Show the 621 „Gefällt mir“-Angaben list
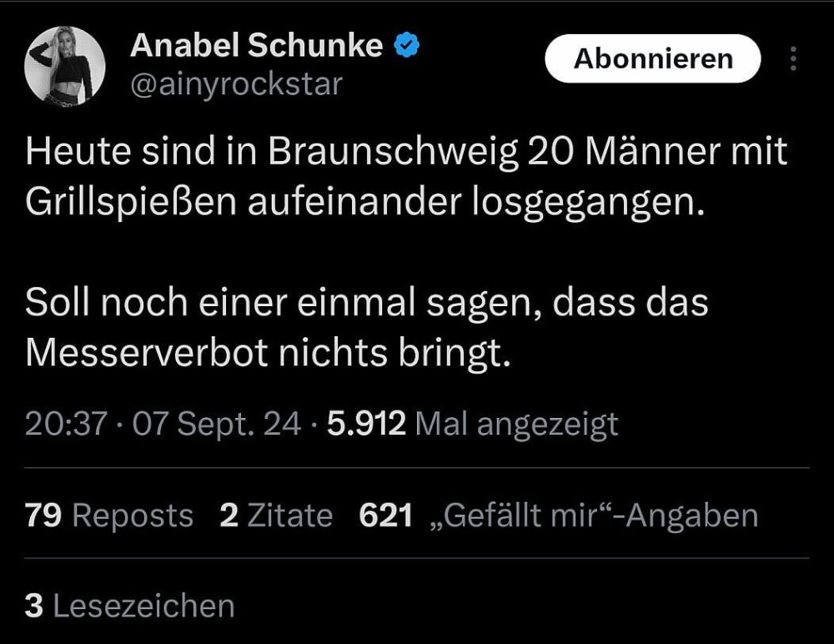The width and height of the screenshot is (834, 644). tap(558, 516)
